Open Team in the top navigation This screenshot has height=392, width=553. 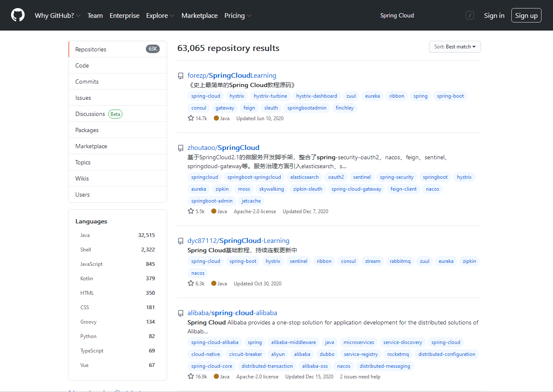tap(95, 15)
